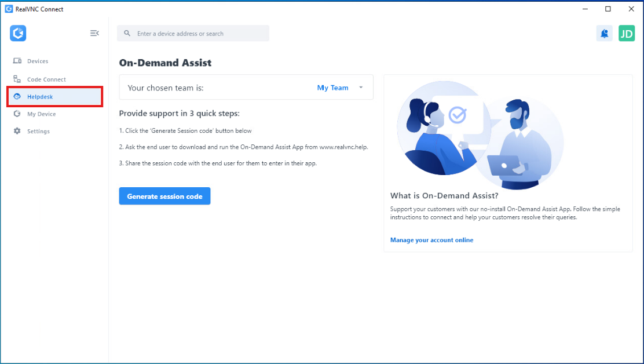The height and width of the screenshot is (364, 644).
Task: Click Generate session code button
Action: [x=164, y=196]
